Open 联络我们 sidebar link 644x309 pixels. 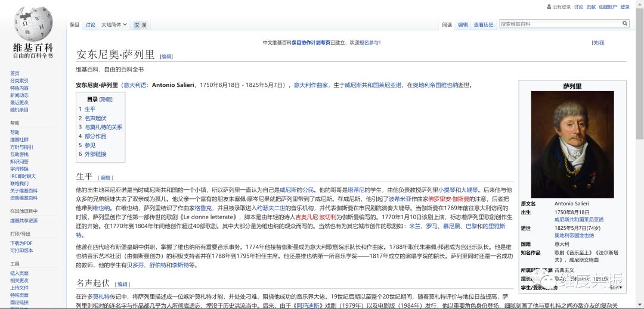19,183
